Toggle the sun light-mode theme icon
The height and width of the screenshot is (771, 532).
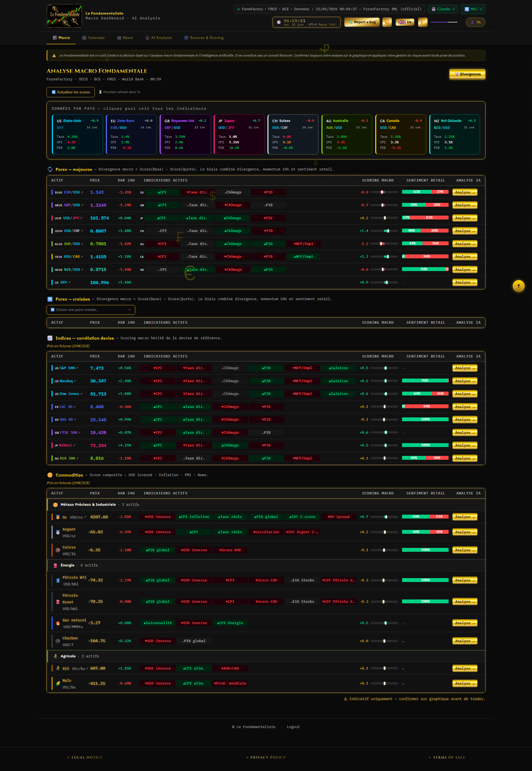click(387, 22)
